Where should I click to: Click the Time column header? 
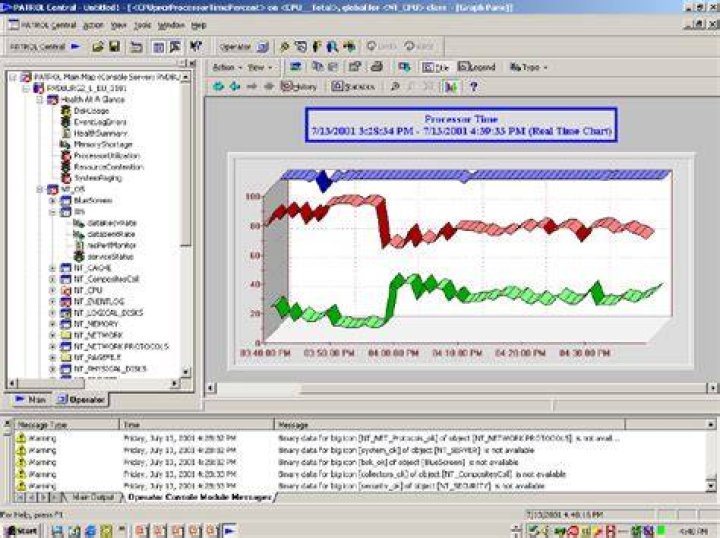pyautogui.click(x=197, y=425)
